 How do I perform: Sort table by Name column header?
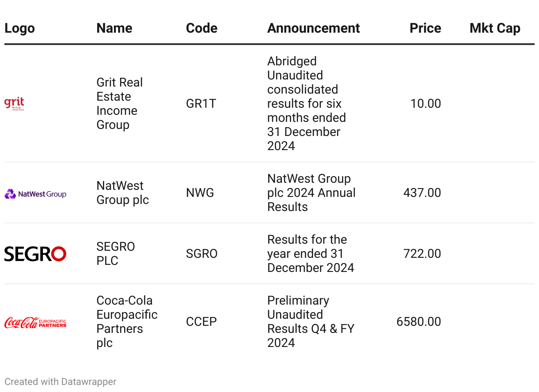(114, 28)
